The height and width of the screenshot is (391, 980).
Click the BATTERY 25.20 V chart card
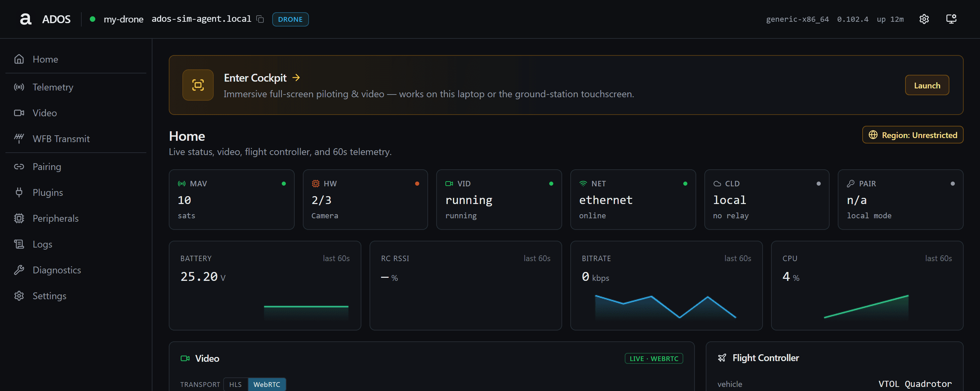tap(265, 286)
